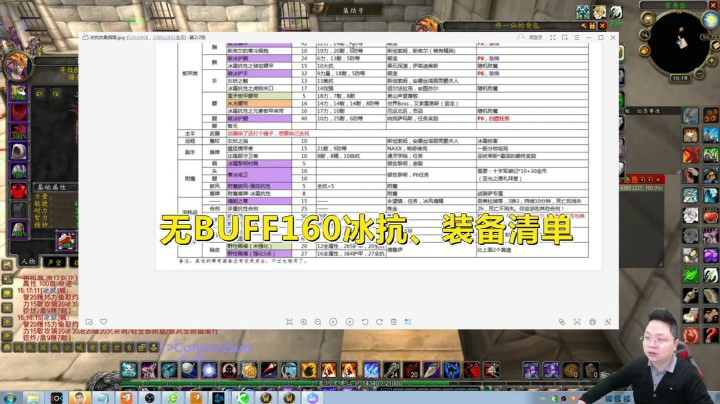Use the dark red item with count 20
720x404 pixels.
[411, 370]
